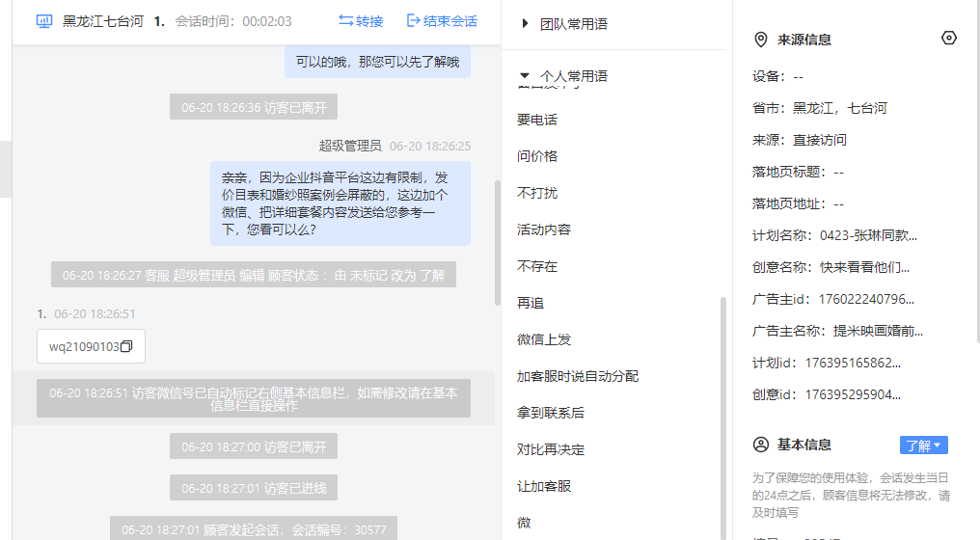Viewport: 980px width, 540px height.
Task: Click the wq21090103 message bubble
Action: 92,346
